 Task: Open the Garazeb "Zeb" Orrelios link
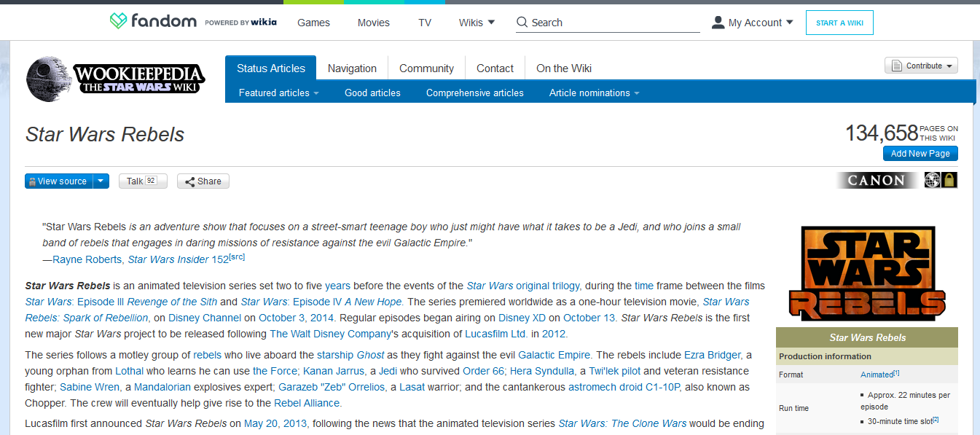(x=331, y=387)
